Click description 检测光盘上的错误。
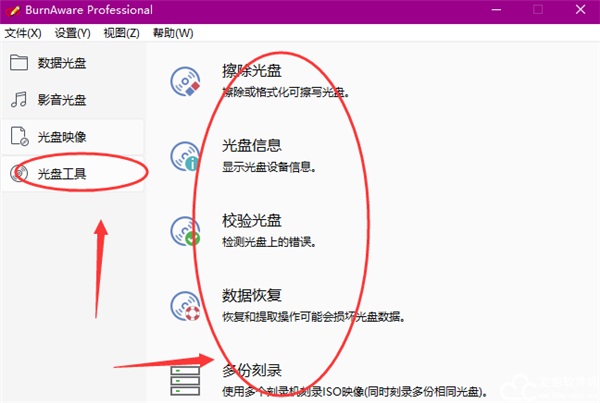Viewport: 600px width, 403px height. click(x=269, y=242)
